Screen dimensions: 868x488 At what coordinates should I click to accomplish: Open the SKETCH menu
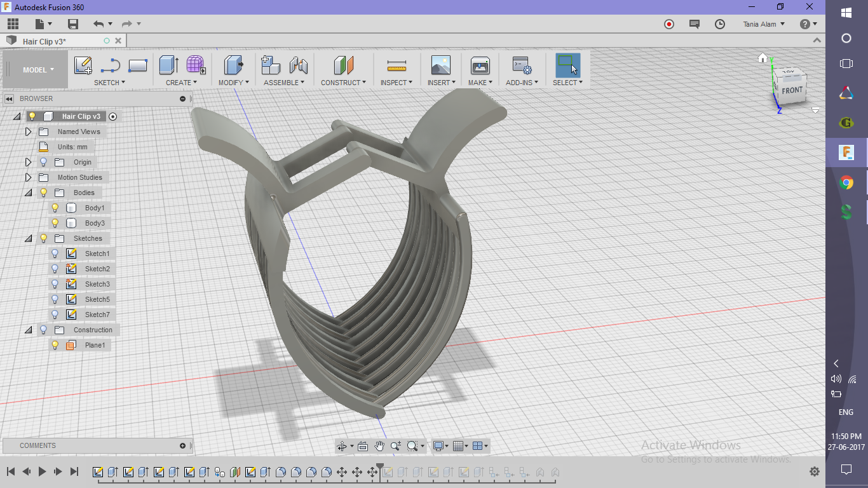[x=109, y=83]
